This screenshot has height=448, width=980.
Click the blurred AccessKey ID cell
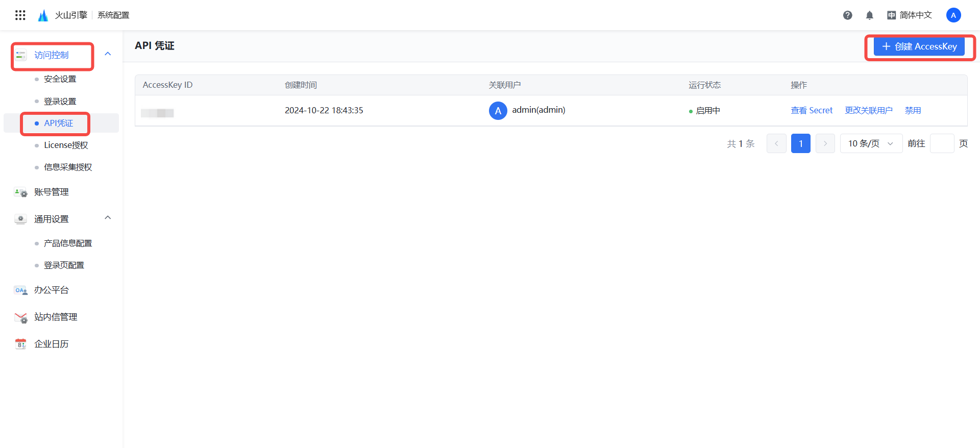click(158, 113)
